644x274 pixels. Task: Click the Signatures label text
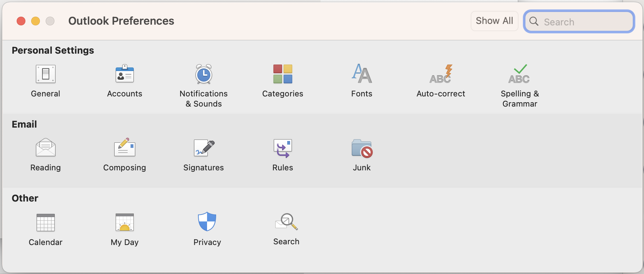click(x=204, y=168)
